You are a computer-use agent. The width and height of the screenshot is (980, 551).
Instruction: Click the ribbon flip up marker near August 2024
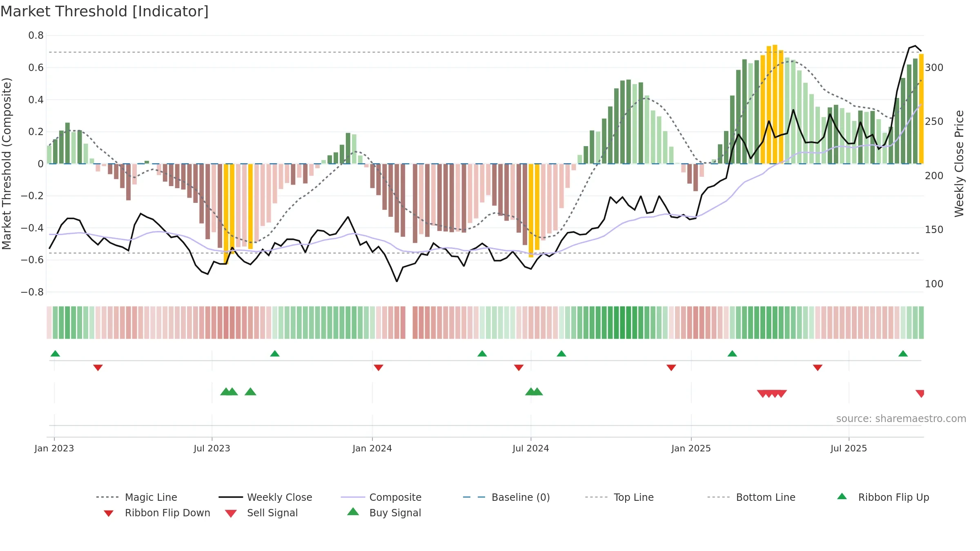point(561,353)
